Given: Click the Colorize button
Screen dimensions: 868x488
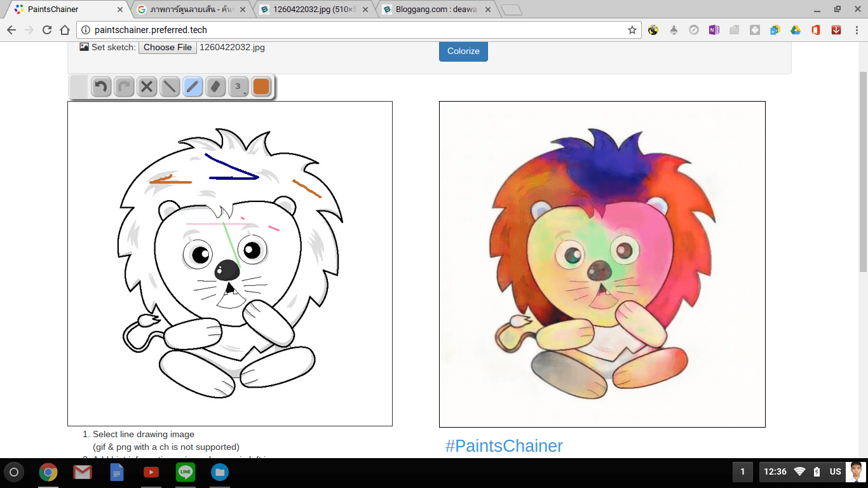Looking at the screenshot, I should pos(463,51).
